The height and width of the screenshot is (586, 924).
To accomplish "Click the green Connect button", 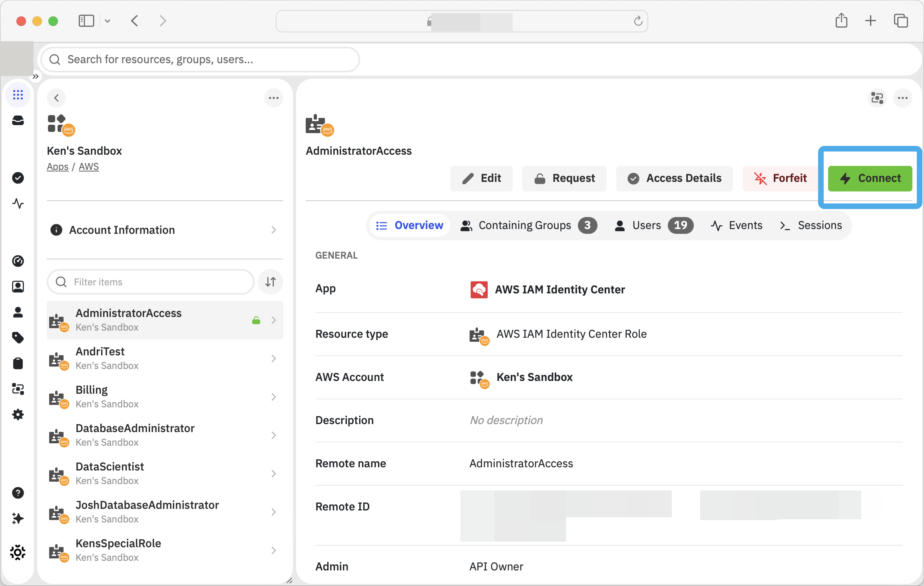I will [870, 178].
